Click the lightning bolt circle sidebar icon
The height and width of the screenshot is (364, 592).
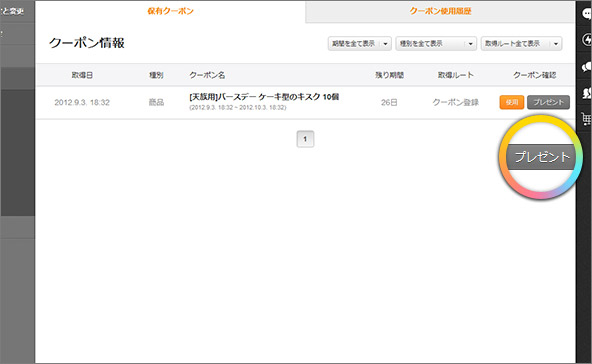click(x=587, y=40)
